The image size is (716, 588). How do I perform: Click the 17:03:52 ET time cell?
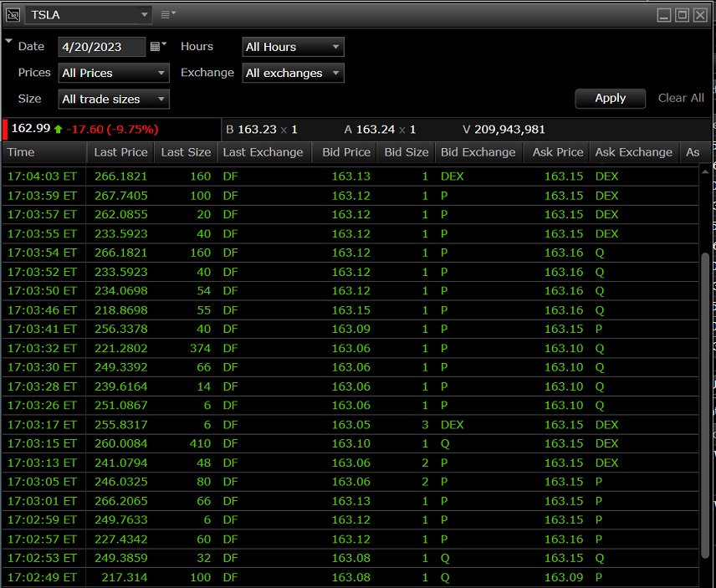pyautogui.click(x=42, y=272)
